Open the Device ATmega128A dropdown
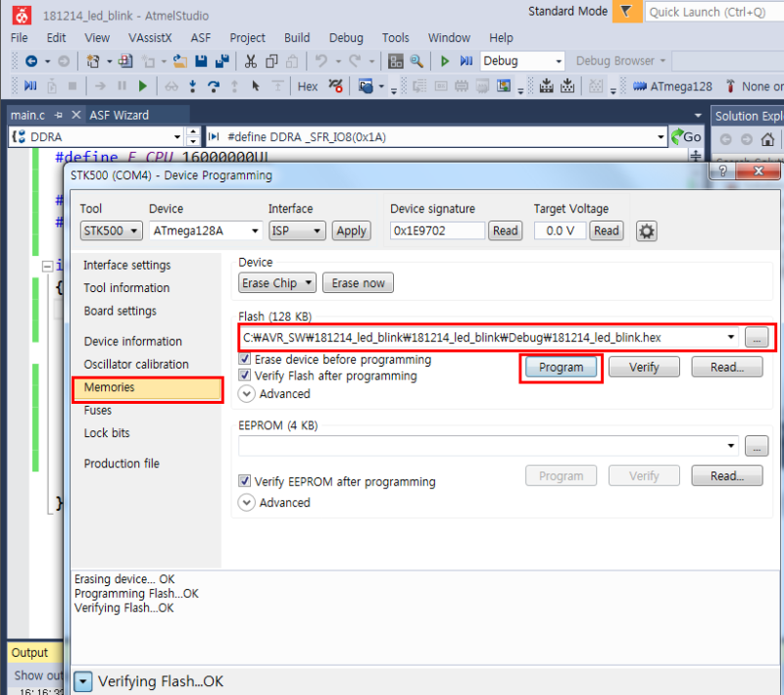 206,231
